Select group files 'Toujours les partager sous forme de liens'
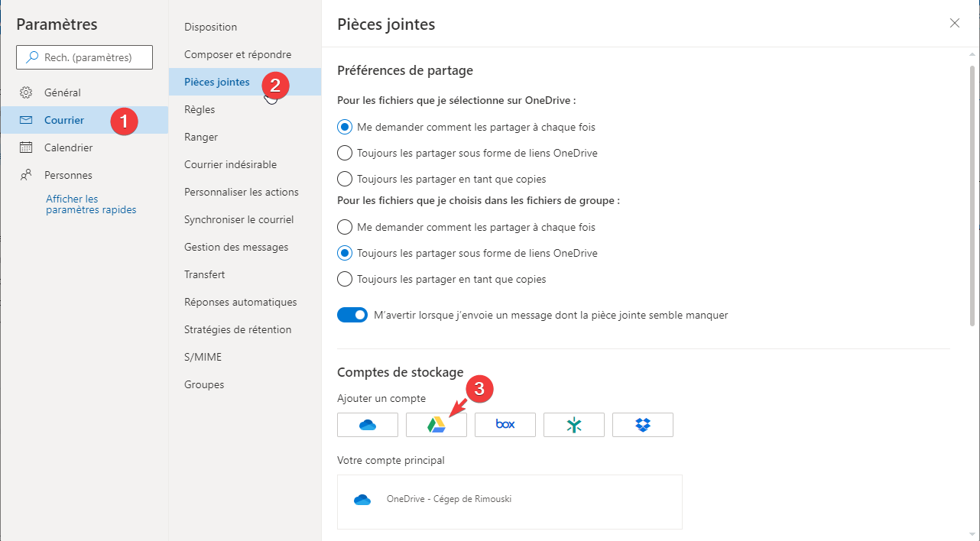Viewport: 980px width, 541px height. (x=345, y=253)
